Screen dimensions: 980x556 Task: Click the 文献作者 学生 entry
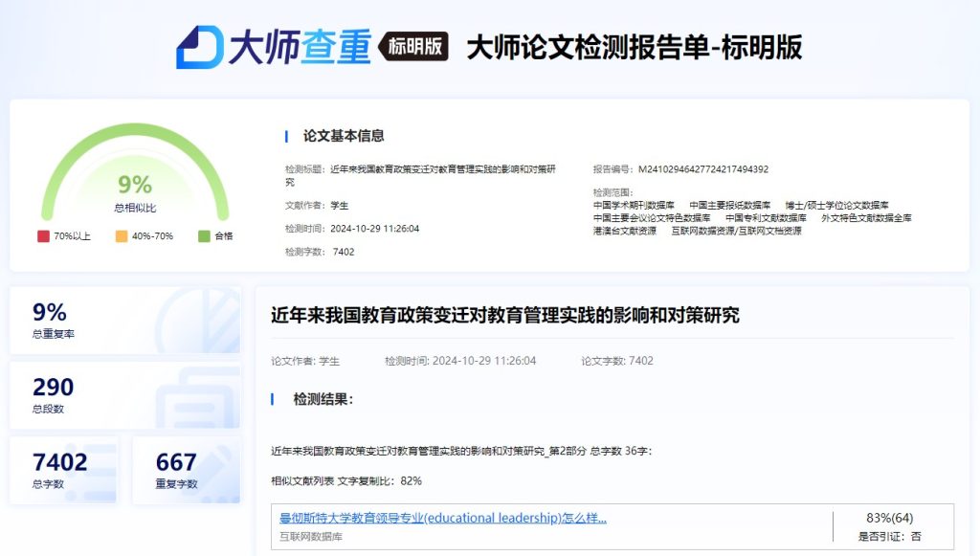click(316, 206)
